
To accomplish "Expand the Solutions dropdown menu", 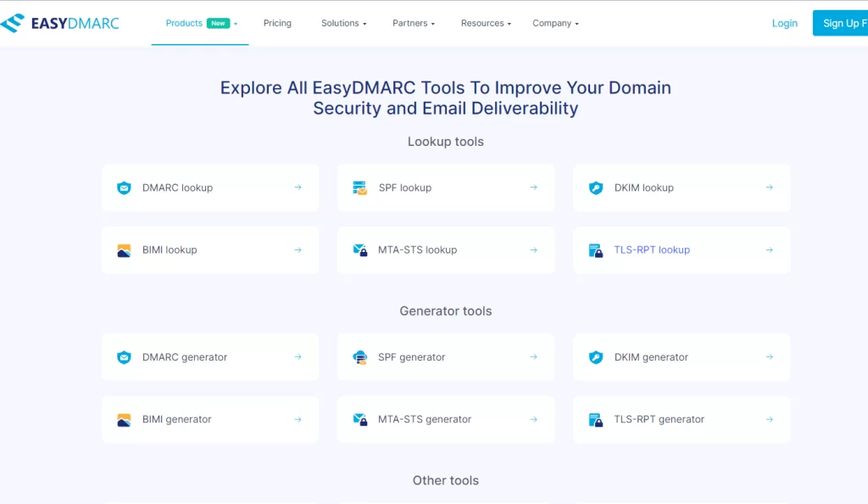I will pyautogui.click(x=344, y=23).
